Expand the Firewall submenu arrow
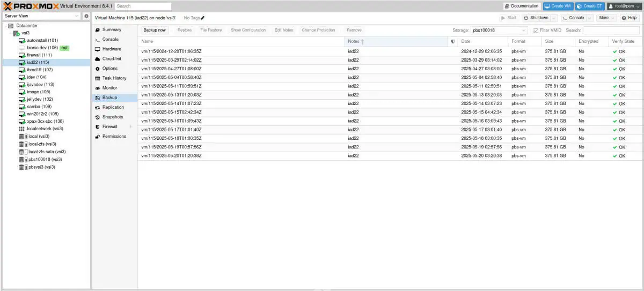This screenshot has height=291, width=644. 130,126
